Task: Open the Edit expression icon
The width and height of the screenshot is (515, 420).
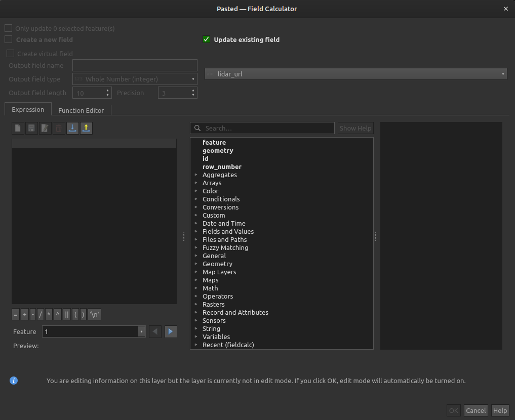Action: (x=45, y=128)
